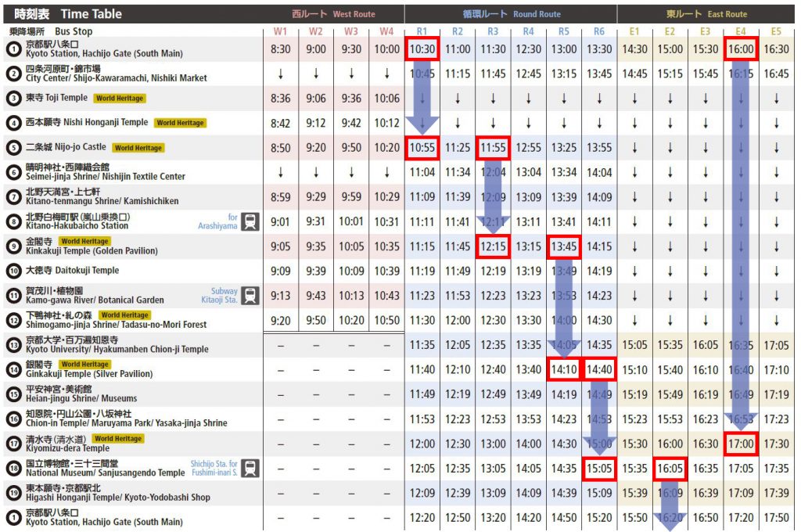
Task: Open the East Route header tab
Action: coord(708,13)
